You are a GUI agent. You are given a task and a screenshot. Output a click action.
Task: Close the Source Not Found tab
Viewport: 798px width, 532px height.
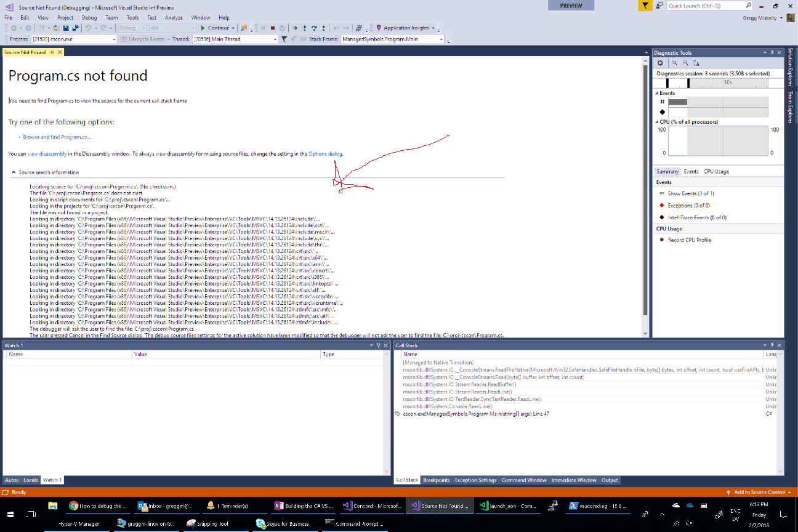60,52
